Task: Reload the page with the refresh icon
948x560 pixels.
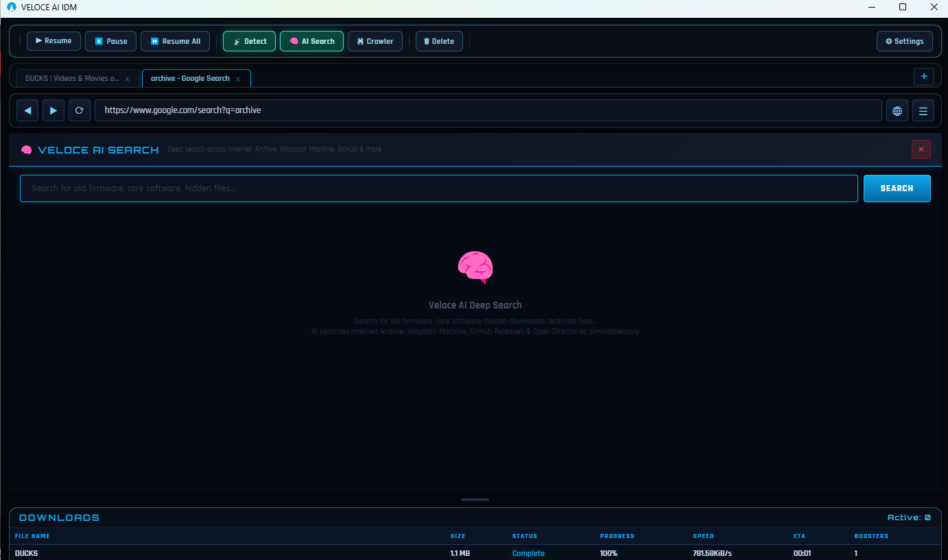Action: point(80,110)
